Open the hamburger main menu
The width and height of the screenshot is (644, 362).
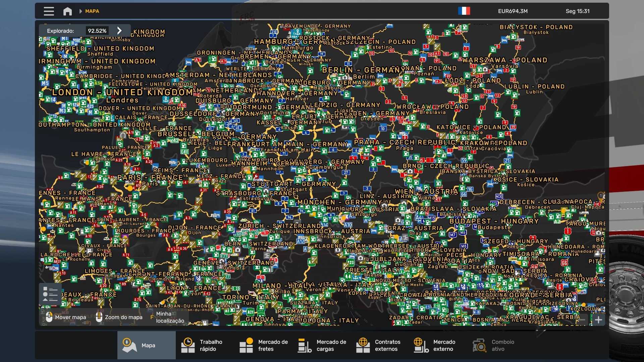pyautogui.click(x=49, y=11)
